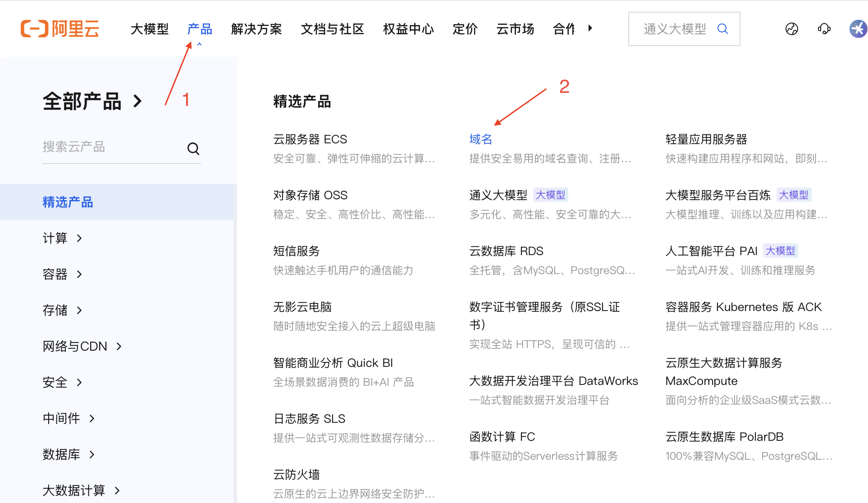This screenshot has width=868, height=503.
Task: Click description 提供安全易用的域名查询、注册…
Action: coord(550,159)
